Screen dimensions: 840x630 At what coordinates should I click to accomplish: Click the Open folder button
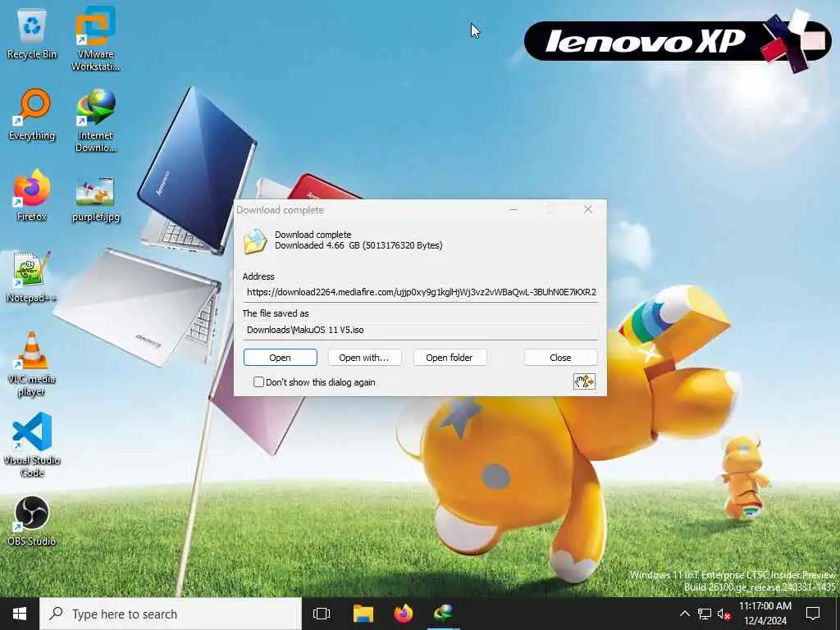450,358
